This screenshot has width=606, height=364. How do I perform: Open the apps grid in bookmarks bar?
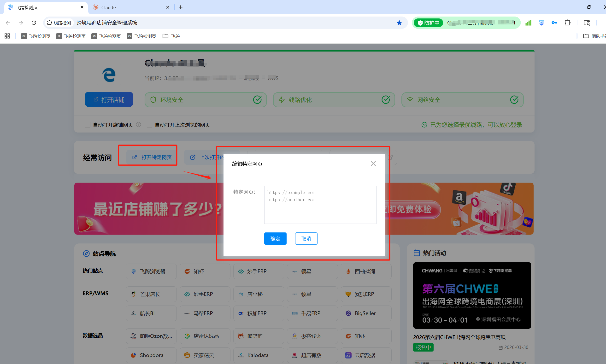[7, 36]
